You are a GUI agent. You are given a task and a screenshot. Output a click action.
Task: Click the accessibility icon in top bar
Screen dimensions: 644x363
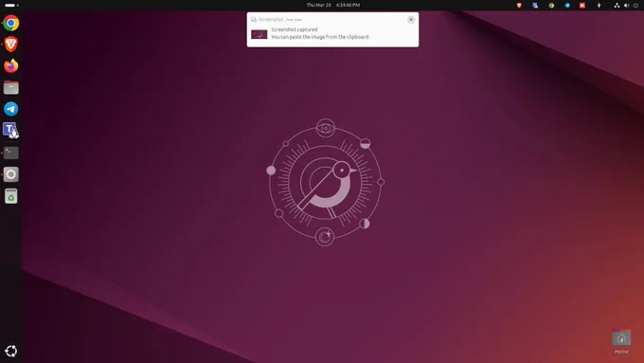(599, 6)
